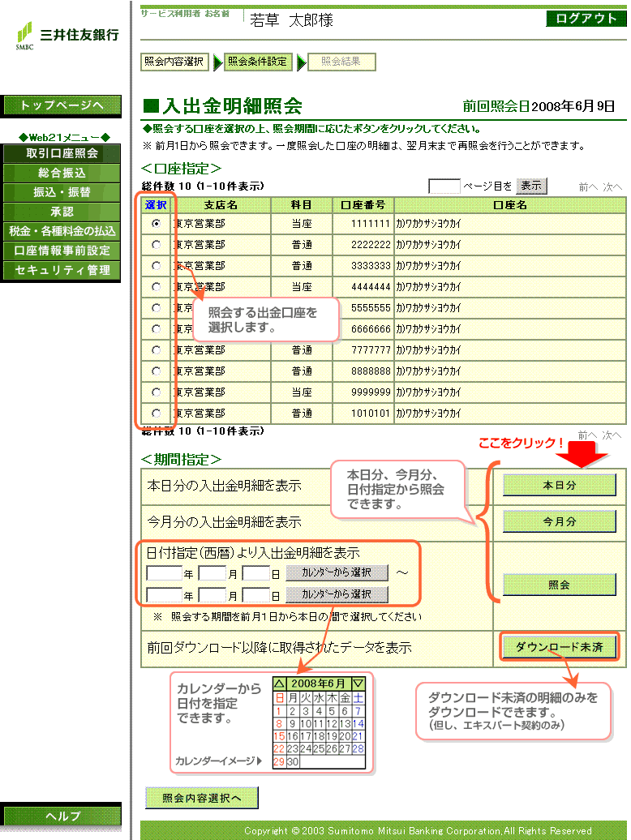Select radio for account 6666666
Viewport: 631px width, 840px height.
[157, 329]
